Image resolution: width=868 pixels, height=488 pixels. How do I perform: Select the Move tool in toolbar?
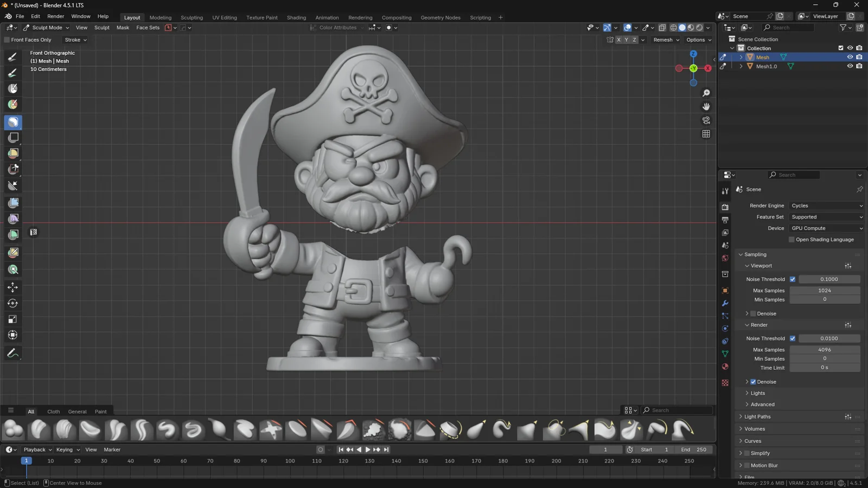13,287
